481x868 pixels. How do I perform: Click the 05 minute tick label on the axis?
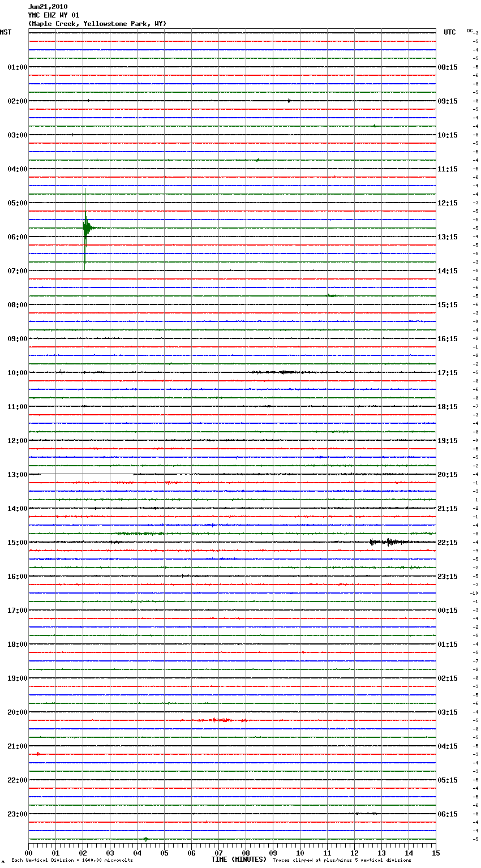[164, 853]
